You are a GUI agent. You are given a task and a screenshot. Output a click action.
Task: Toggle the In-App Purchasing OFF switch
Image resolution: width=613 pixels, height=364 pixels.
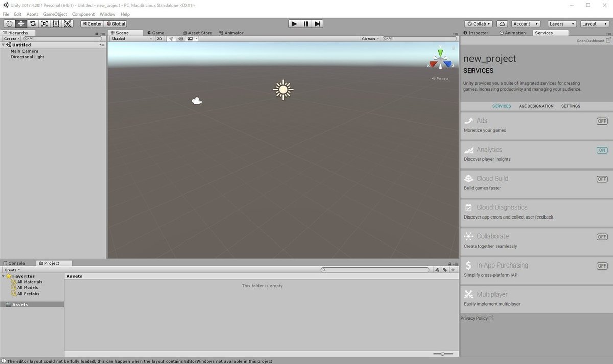tap(602, 266)
